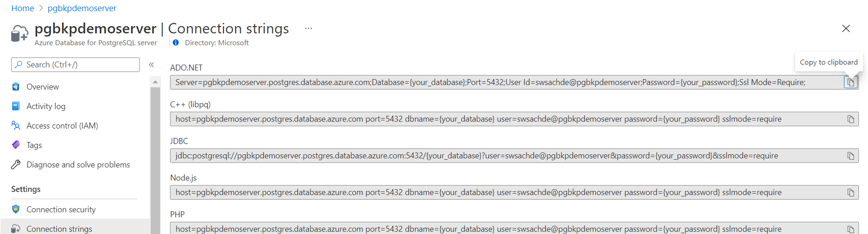Select Connection strings menu item
Screen dimensions: 868x234
pos(59,228)
